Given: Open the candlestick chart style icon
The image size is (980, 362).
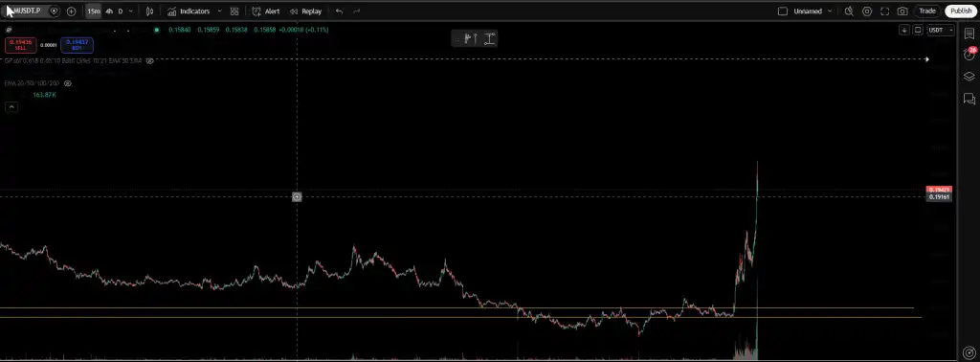Looking at the screenshot, I should (x=149, y=11).
